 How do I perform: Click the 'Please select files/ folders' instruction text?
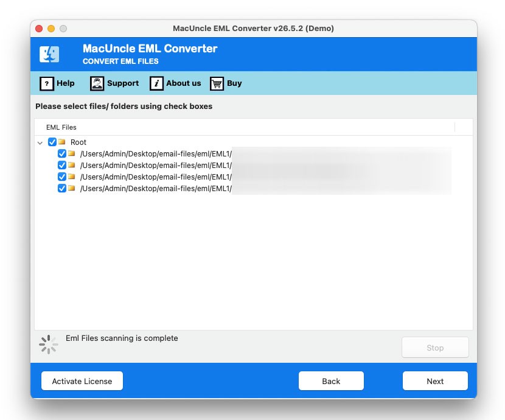(124, 107)
